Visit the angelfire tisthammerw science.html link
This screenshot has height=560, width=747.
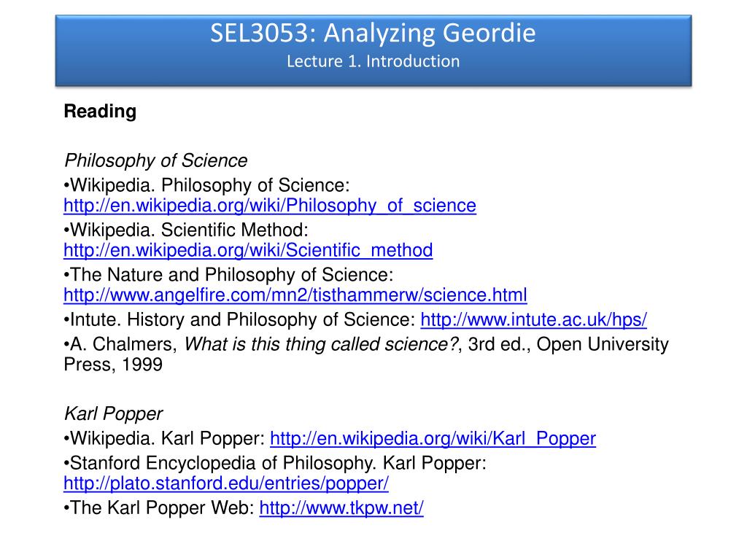295,295
